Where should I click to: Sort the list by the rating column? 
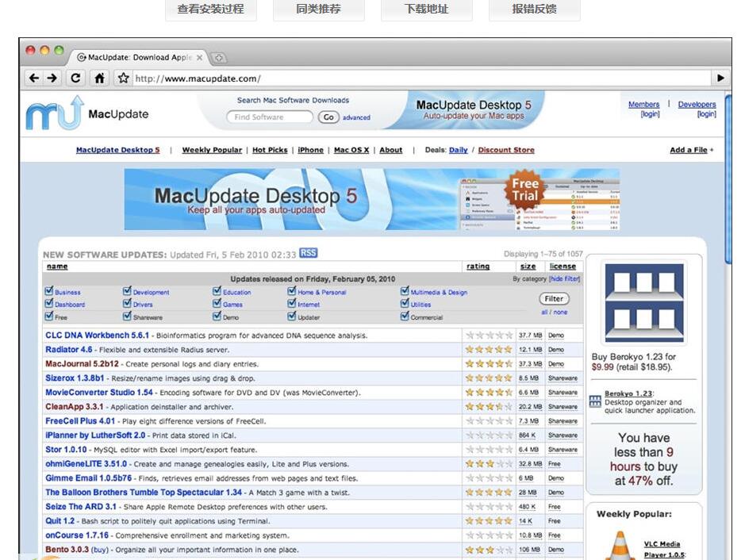pyautogui.click(x=478, y=267)
